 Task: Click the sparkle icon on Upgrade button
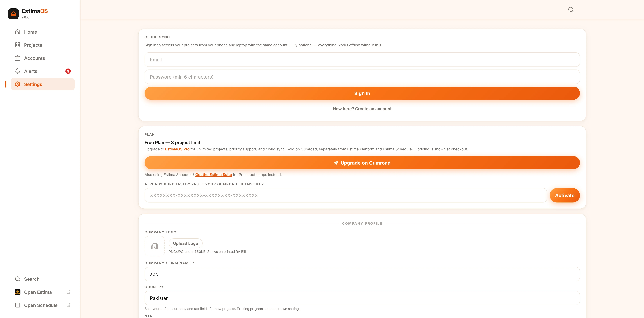click(336, 163)
